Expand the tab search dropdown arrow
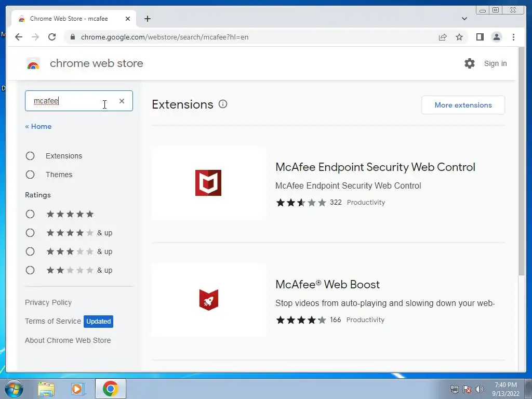Screen dimensions: 532x399 click(x=464, y=19)
